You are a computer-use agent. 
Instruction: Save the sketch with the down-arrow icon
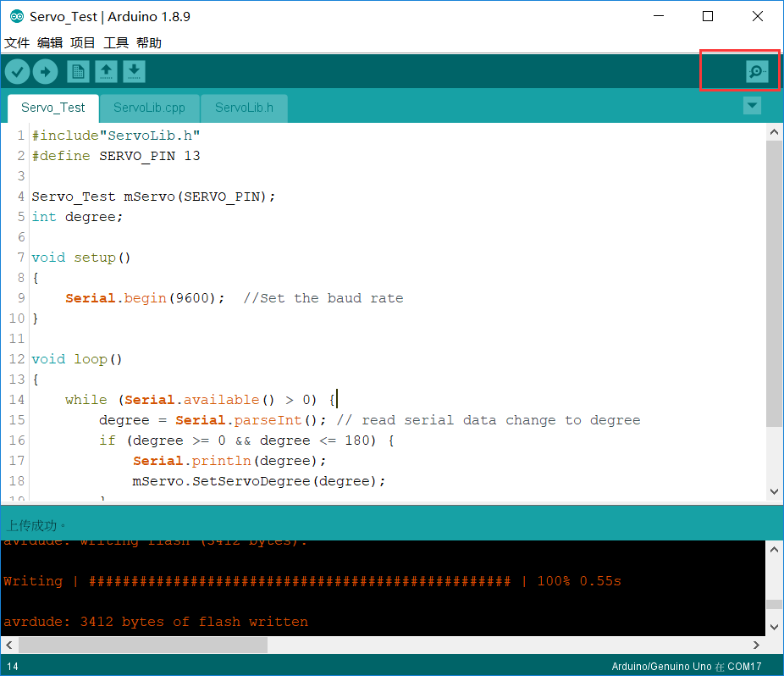coord(134,72)
